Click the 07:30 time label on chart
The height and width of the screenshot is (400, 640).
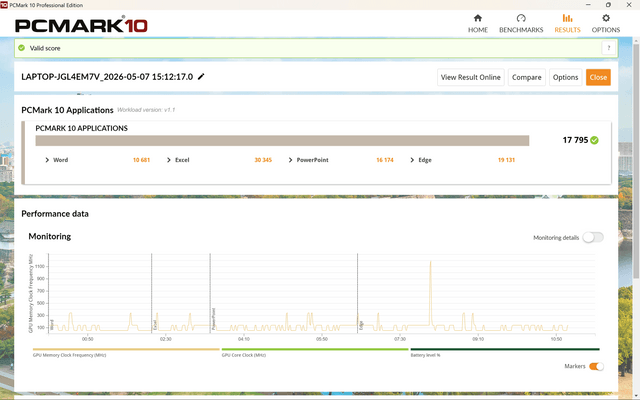(400, 339)
